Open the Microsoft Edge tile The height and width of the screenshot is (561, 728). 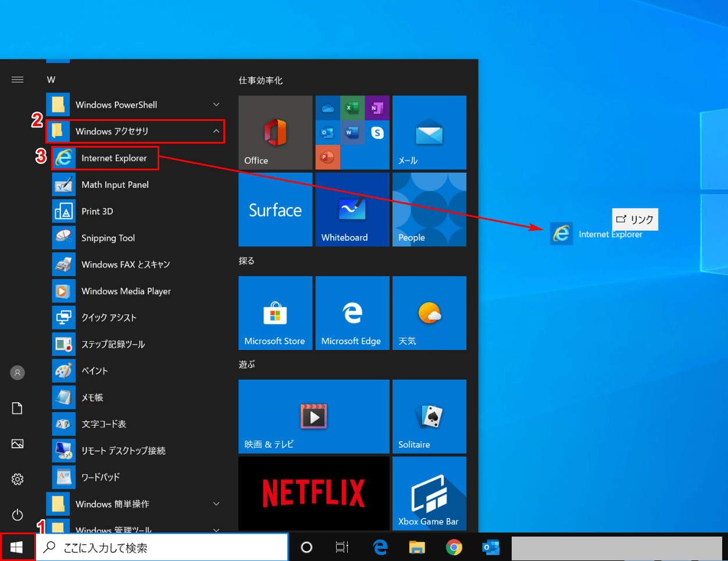pos(352,313)
